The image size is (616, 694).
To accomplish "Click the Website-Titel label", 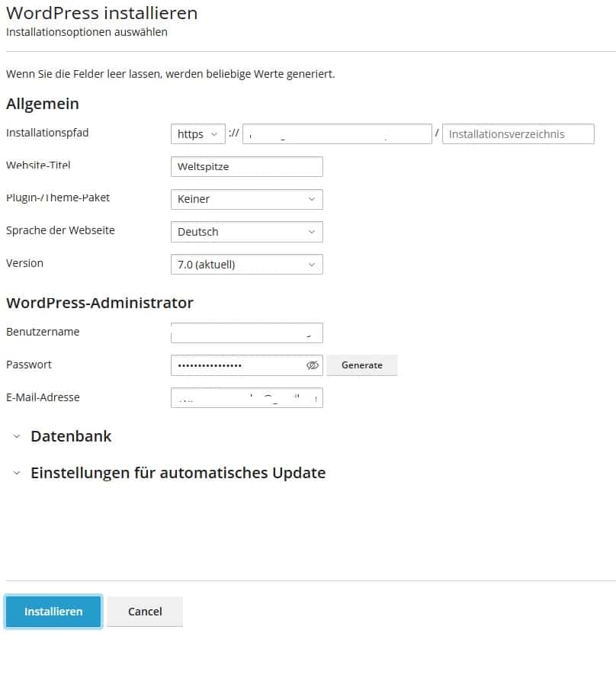I will (38, 165).
